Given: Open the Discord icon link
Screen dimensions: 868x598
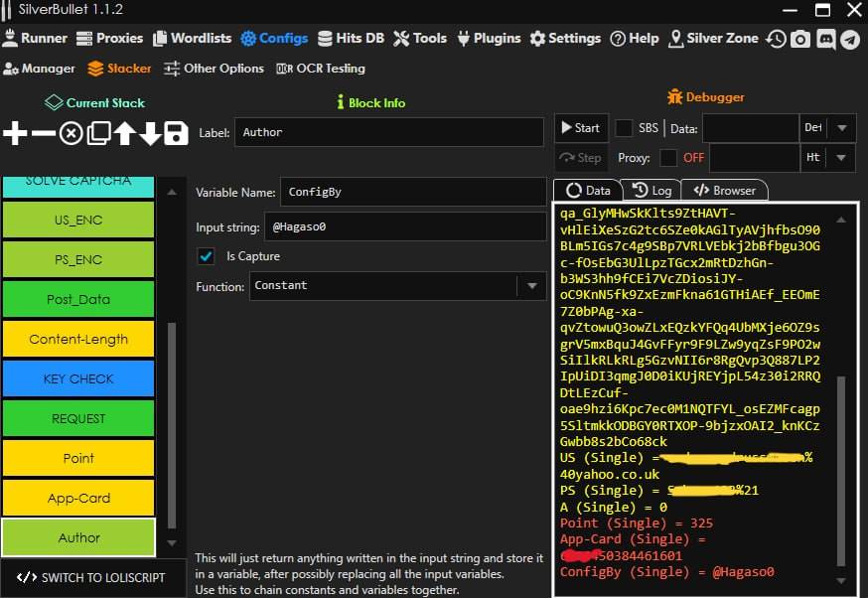Looking at the screenshot, I should click(x=825, y=39).
